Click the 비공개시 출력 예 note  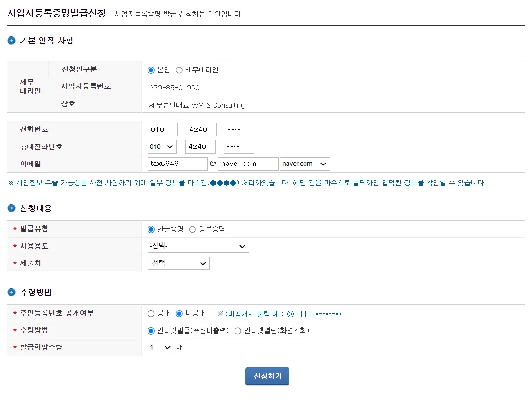click(279, 314)
